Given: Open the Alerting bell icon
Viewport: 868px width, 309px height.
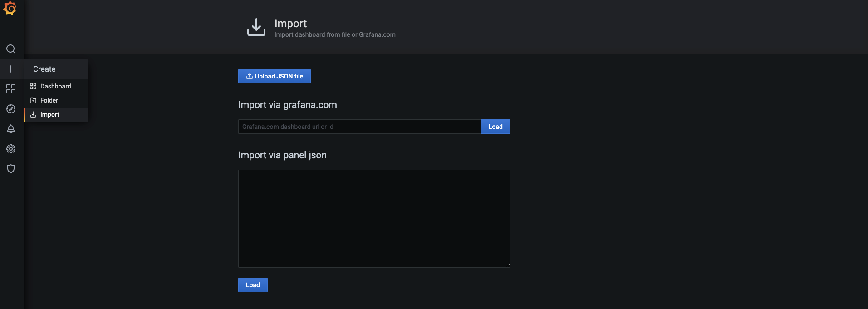Looking at the screenshot, I should tap(11, 129).
